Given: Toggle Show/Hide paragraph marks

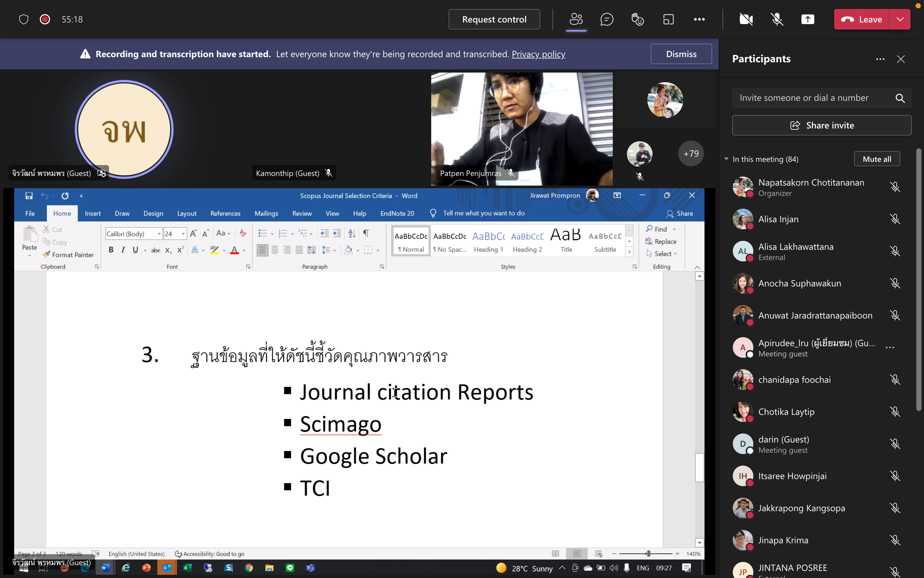Looking at the screenshot, I should coord(366,233).
